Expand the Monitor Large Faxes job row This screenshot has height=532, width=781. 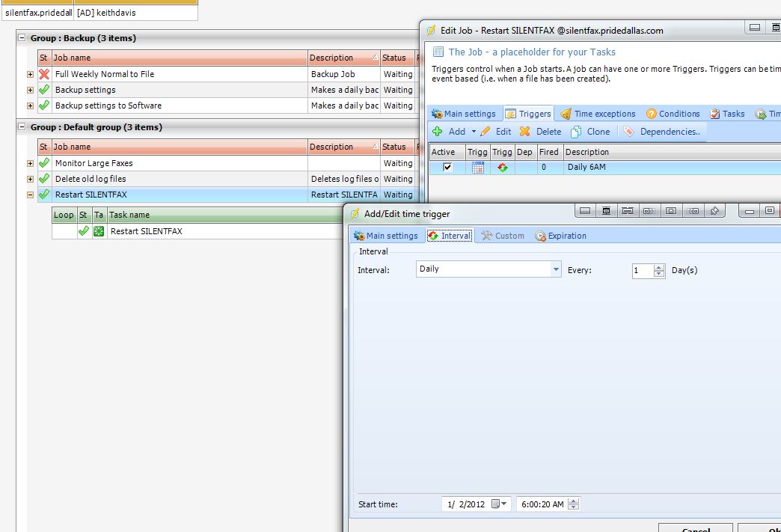(30, 163)
